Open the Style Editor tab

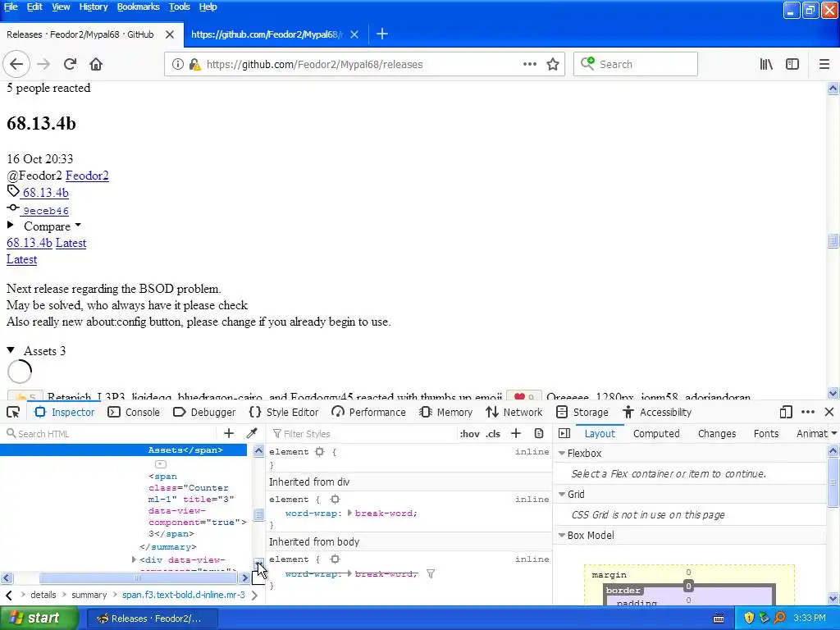pyautogui.click(x=284, y=412)
